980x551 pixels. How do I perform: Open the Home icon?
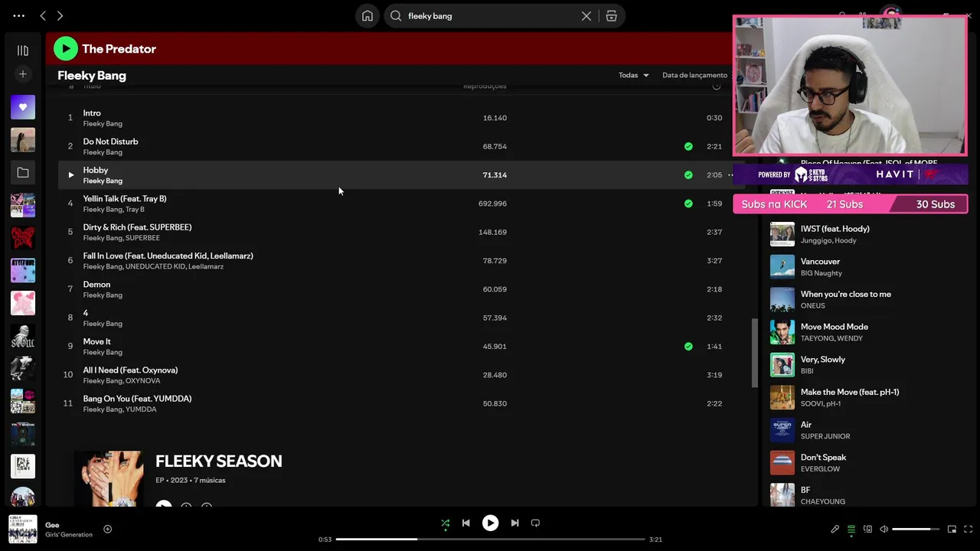pos(367,16)
